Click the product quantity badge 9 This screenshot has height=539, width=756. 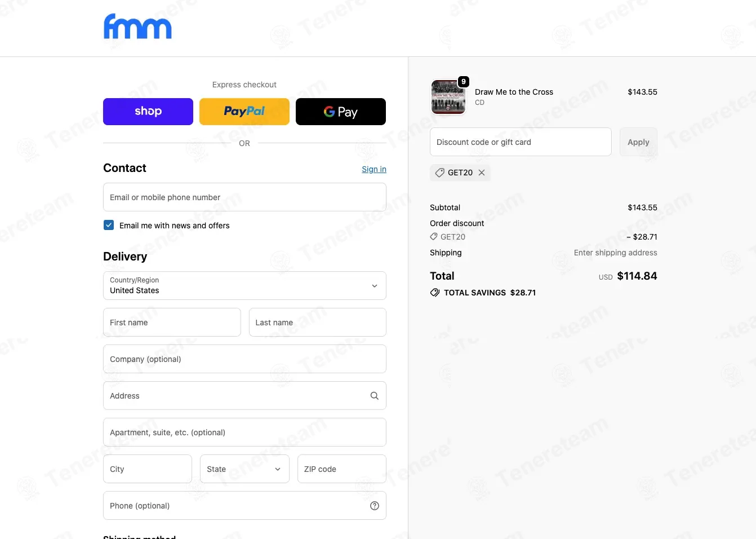(x=464, y=82)
